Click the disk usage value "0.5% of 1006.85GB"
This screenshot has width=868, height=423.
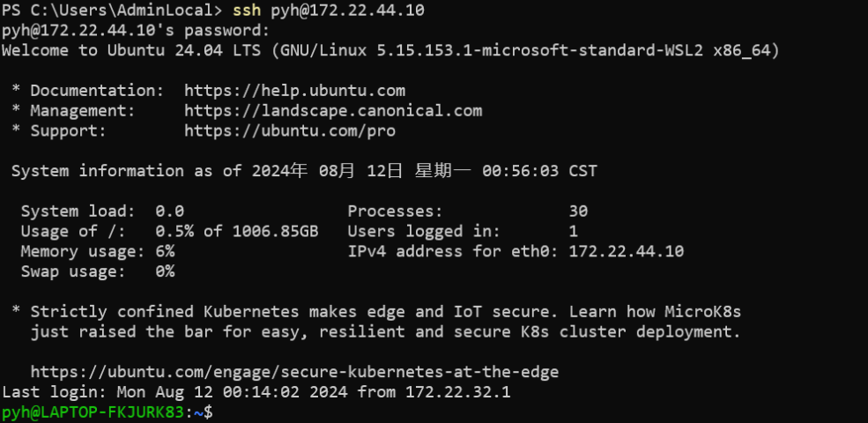(x=236, y=232)
